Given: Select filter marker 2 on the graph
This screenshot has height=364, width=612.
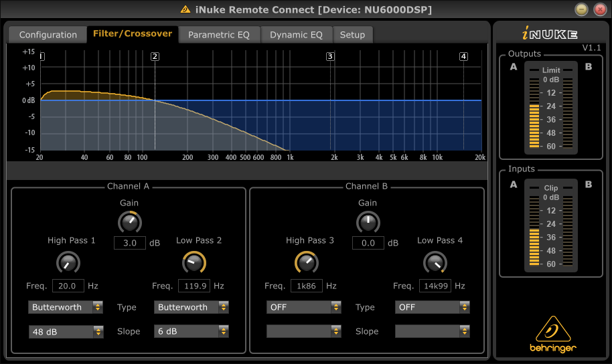Looking at the screenshot, I should pos(155,57).
